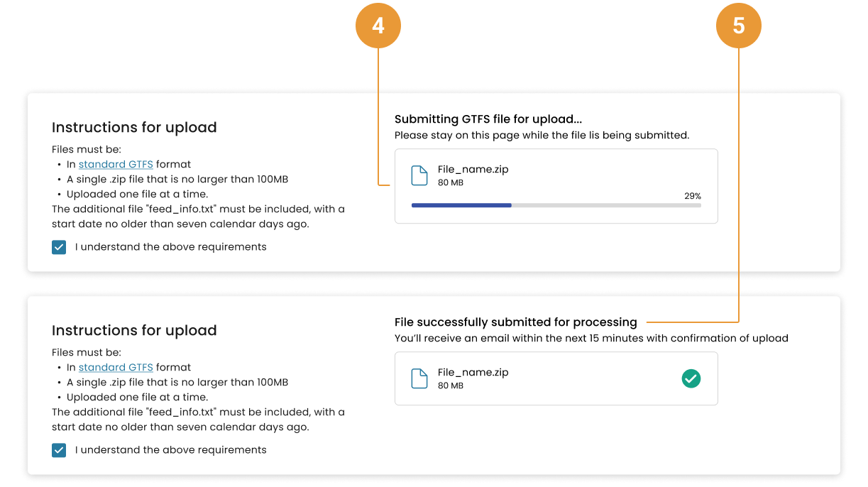The width and height of the screenshot is (868, 487).
Task: Click the green success checkmark icon
Action: pyautogui.click(x=691, y=378)
